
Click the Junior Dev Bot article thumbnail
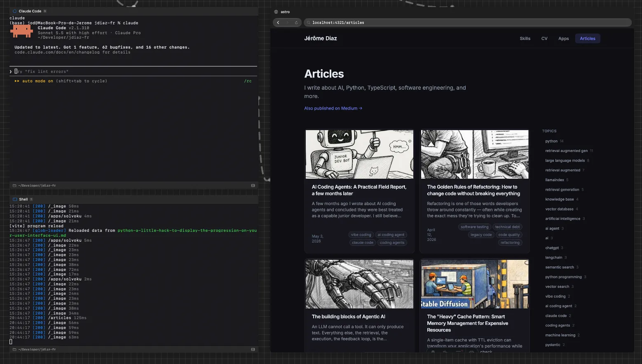[x=359, y=154]
